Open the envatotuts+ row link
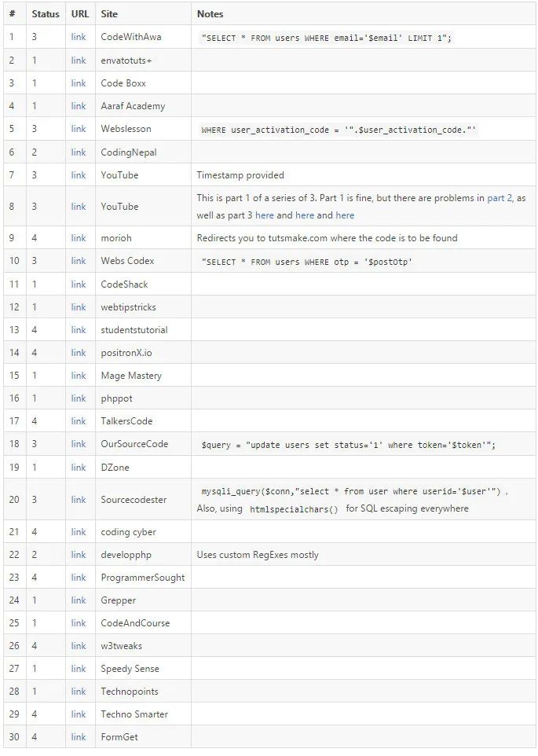The height and width of the screenshot is (756, 538). coord(78,61)
